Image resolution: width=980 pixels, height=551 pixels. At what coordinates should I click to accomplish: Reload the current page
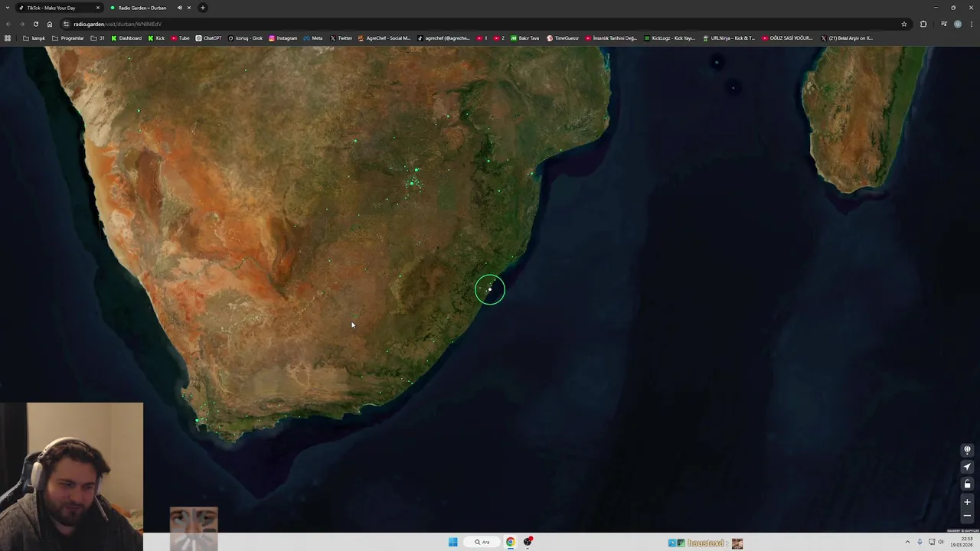(x=35, y=24)
